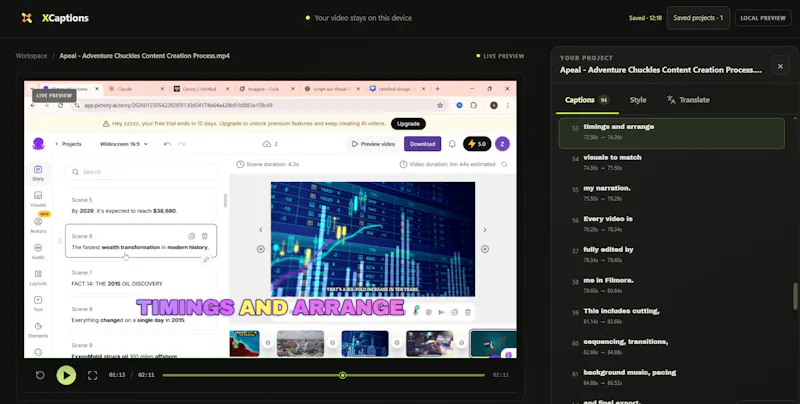Add scene with plus left of preview
The image size is (800, 404).
click(261, 249)
